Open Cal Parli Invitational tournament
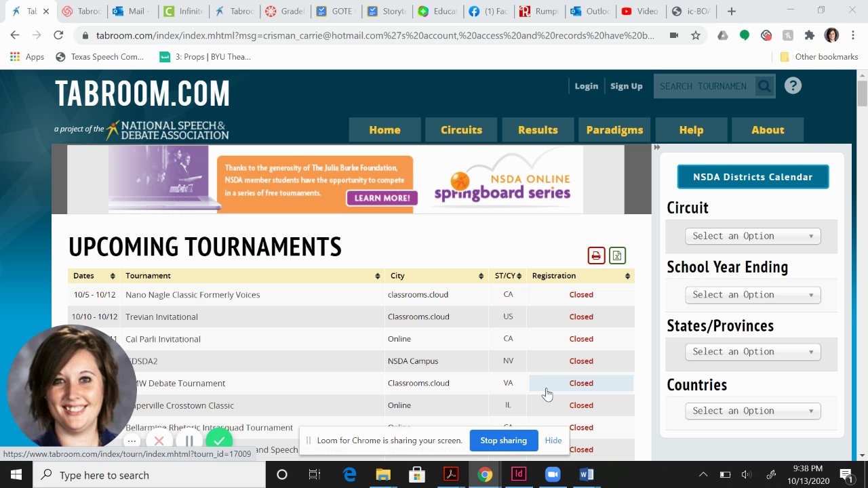Image resolution: width=868 pixels, height=488 pixels. pyautogui.click(x=163, y=339)
